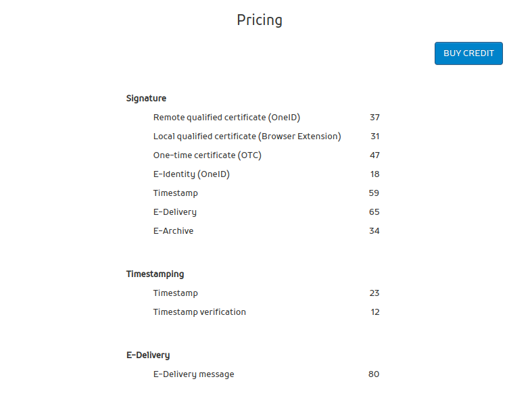
Task: Select the Timestamp verification item
Action: point(199,312)
